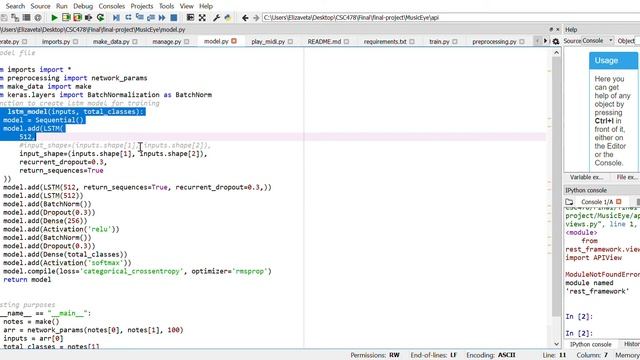The height and width of the screenshot is (360, 640).
Task: Run the file with the green play icon
Action: [x=54, y=18]
